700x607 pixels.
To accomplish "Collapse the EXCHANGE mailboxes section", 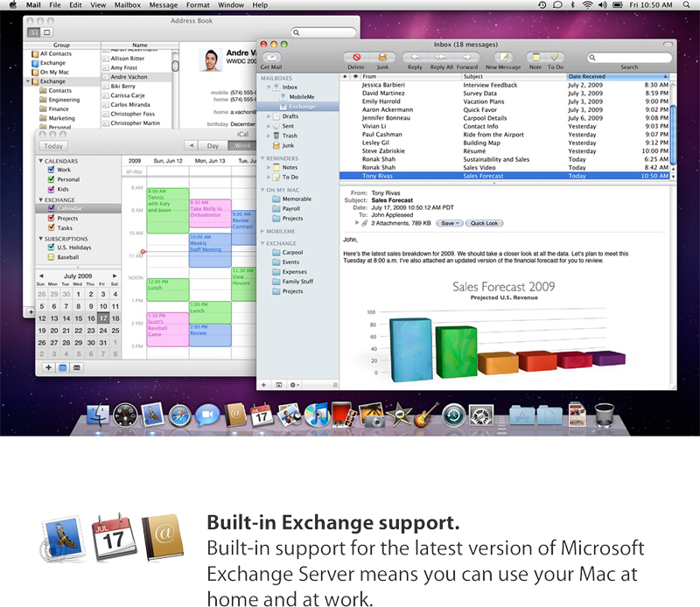I will (263, 243).
